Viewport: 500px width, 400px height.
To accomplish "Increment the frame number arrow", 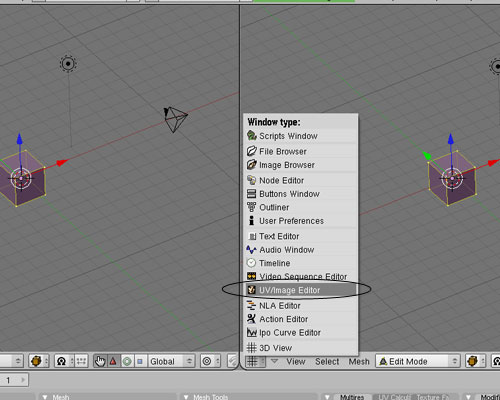I will click(23, 380).
